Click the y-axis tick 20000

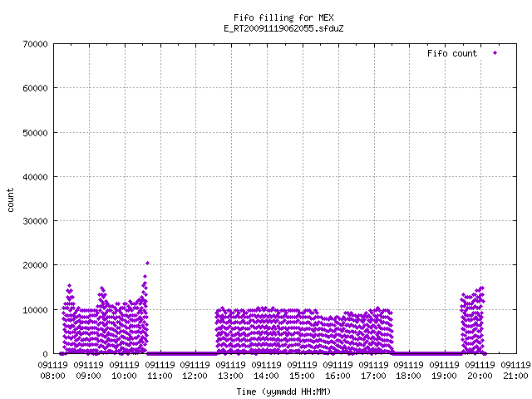click(35, 265)
